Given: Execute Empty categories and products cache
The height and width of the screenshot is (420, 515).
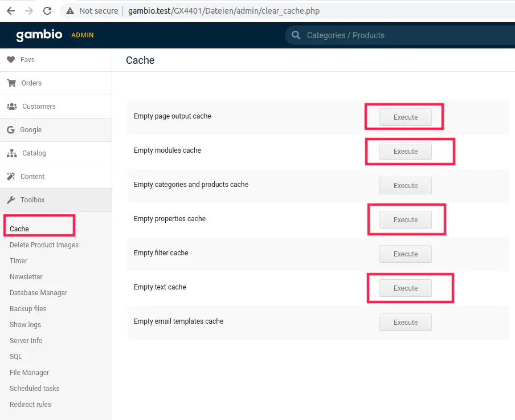Looking at the screenshot, I should pyautogui.click(x=405, y=186).
